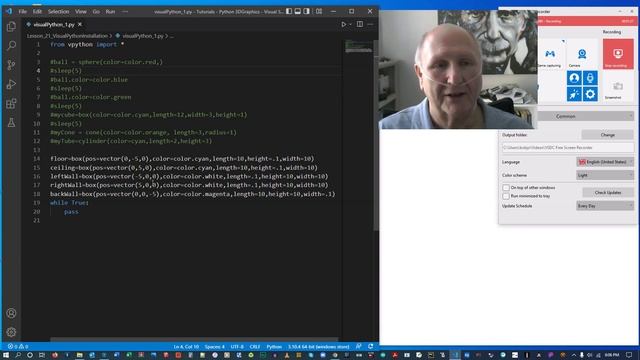The height and width of the screenshot is (360, 640).
Task: Click the errors and warnings status item
Action: coord(18,347)
